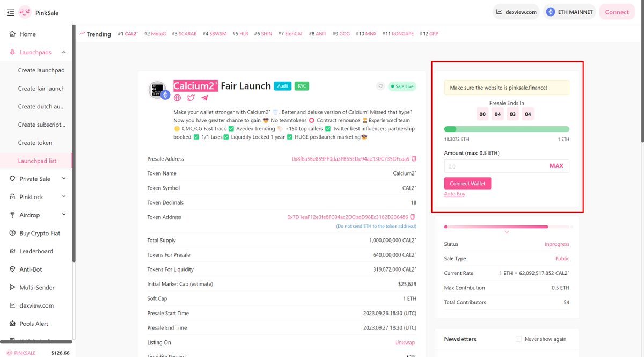Viewport: 644px width, 357px height.
Task: Open the presale address link
Action: tap(350, 159)
